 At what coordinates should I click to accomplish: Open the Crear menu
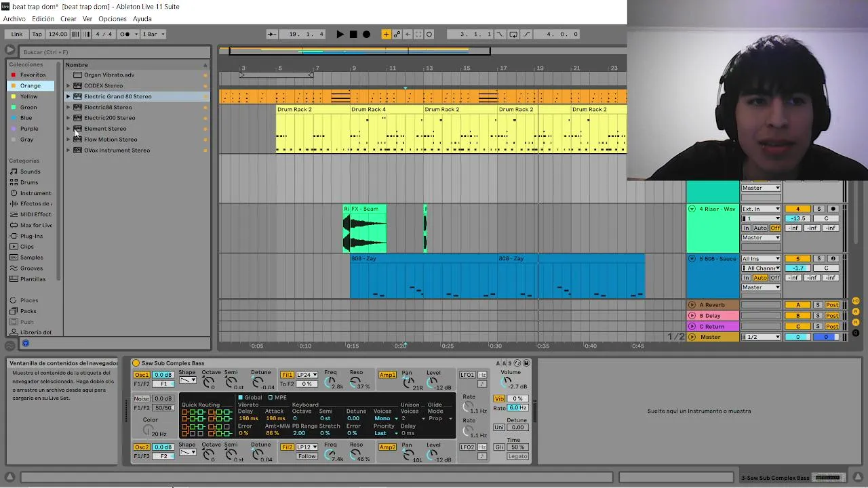coord(68,19)
